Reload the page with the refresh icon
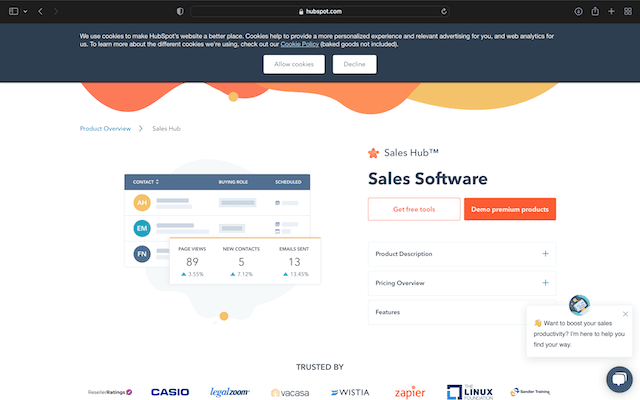Screen dimensions: 640x400 coord(444,11)
